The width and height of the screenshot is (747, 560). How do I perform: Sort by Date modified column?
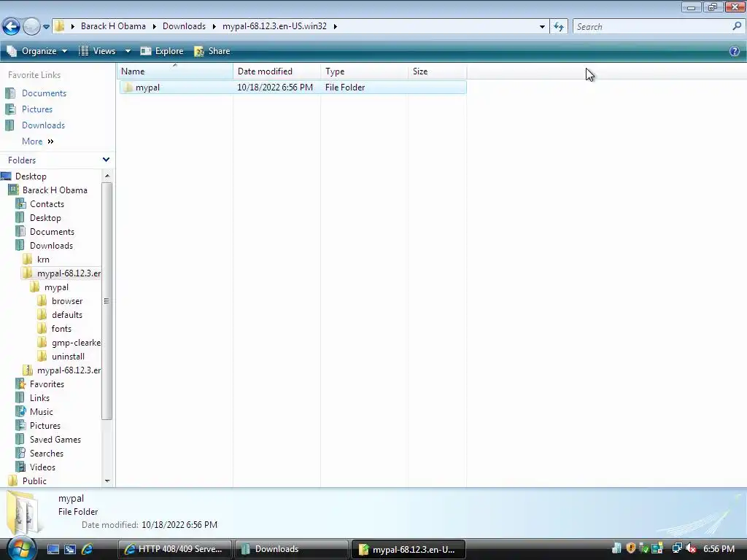[x=276, y=71]
